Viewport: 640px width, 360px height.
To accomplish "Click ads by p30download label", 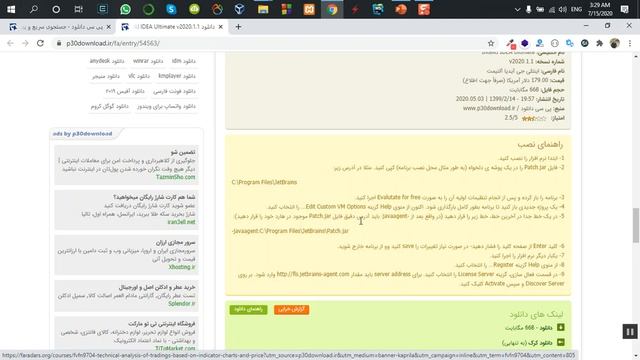I will point(82,133).
